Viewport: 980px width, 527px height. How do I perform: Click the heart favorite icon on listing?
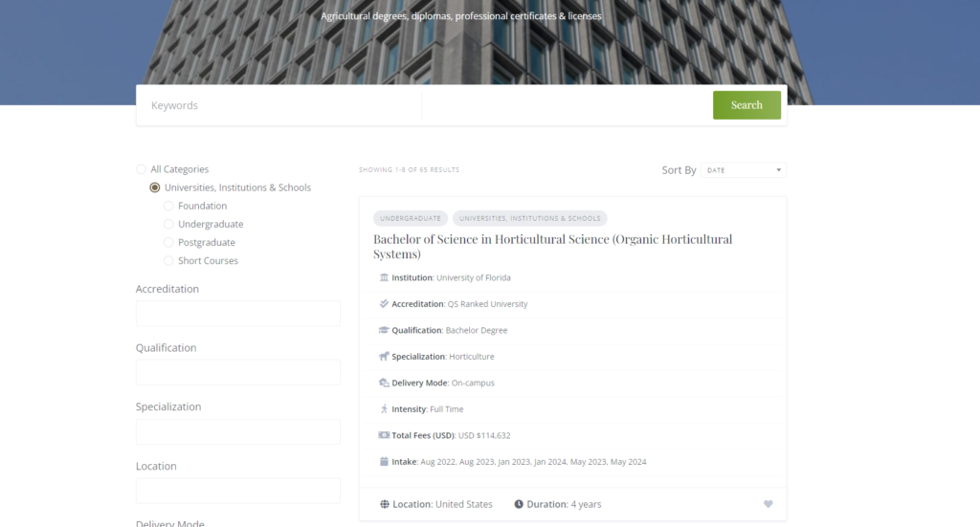[x=768, y=504]
